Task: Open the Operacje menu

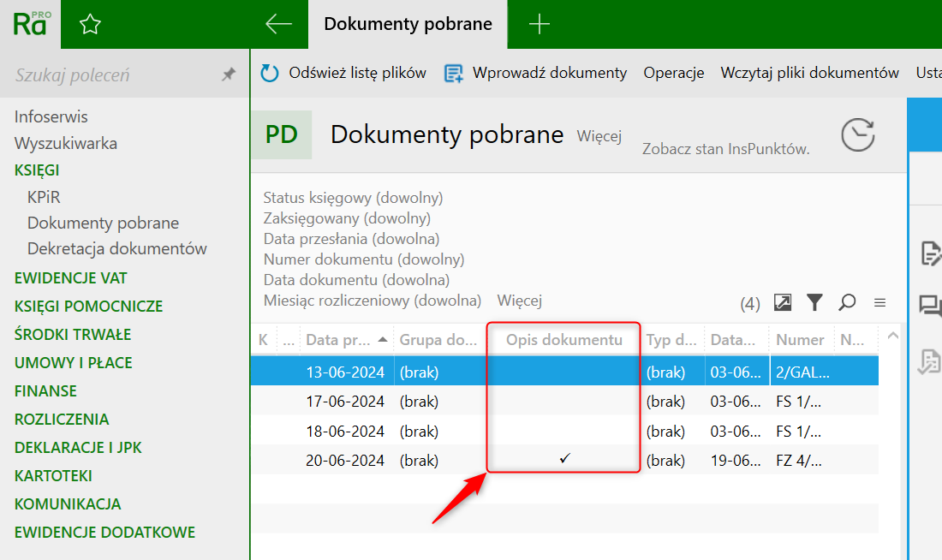Action: point(673,73)
